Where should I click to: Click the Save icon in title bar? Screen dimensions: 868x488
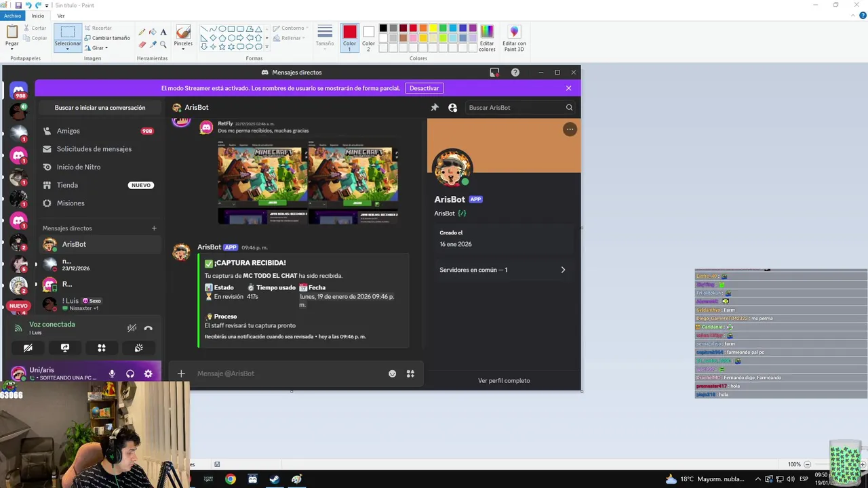click(18, 5)
